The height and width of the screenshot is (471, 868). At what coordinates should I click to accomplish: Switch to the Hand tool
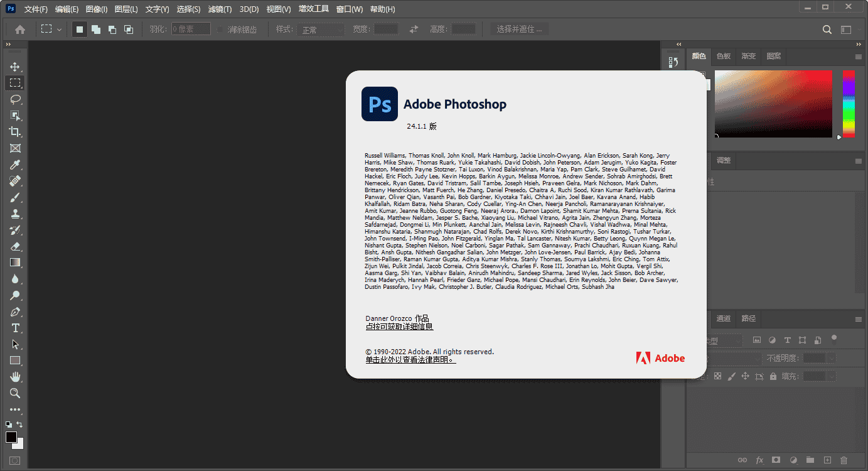pyautogui.click(x=15, y=377)
